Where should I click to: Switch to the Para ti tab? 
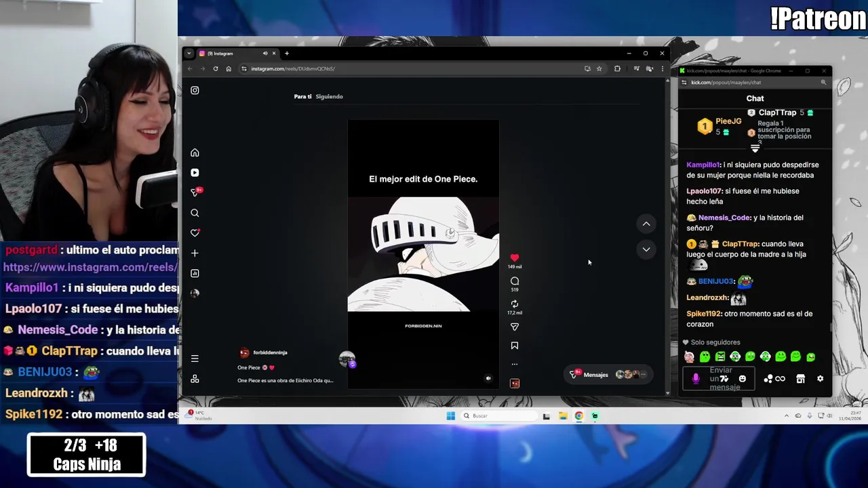[x=302, y=96]
